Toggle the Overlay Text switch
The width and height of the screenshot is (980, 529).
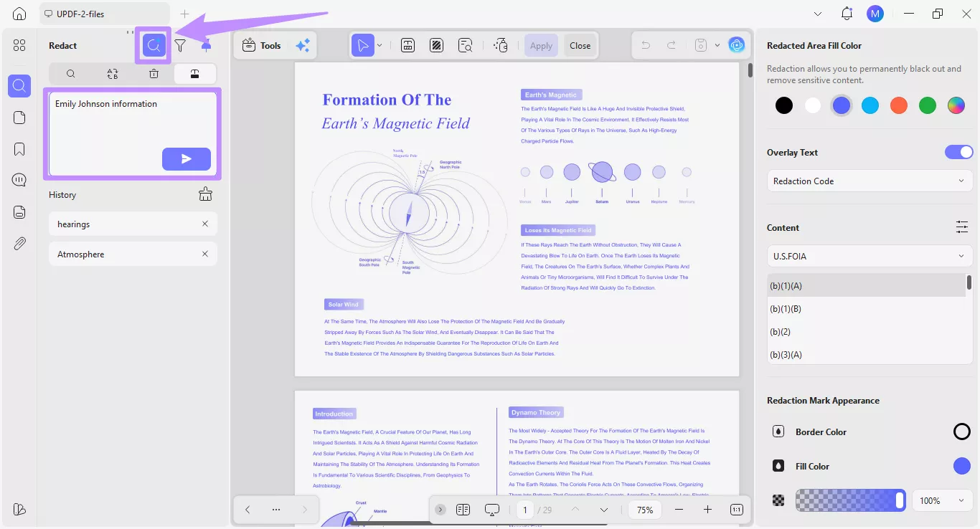958,152
